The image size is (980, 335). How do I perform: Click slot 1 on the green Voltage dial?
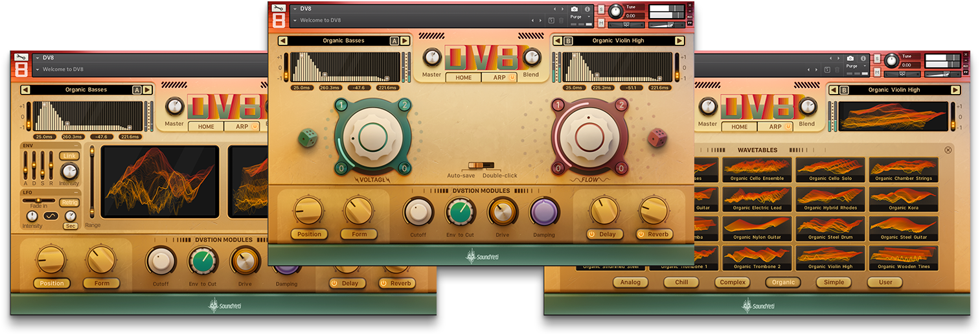tap(343, 106)
